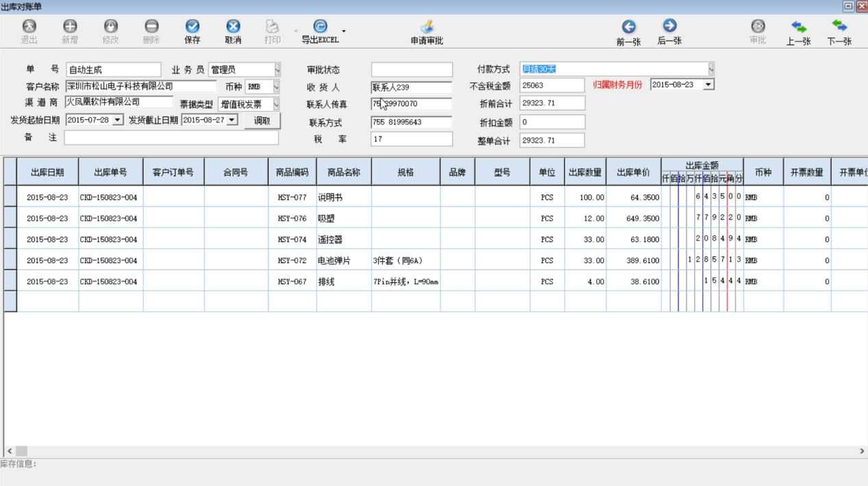Image resolution: width=868 pixels, height=486 pixels.
Task: Select product name cell 排线
Action: 344,281
